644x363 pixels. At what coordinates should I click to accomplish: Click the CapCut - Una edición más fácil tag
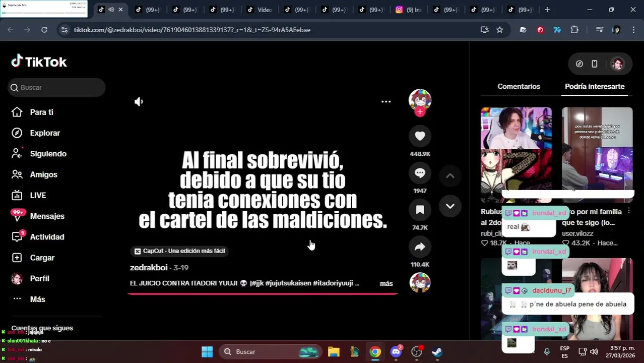click(x=180, y=251)
